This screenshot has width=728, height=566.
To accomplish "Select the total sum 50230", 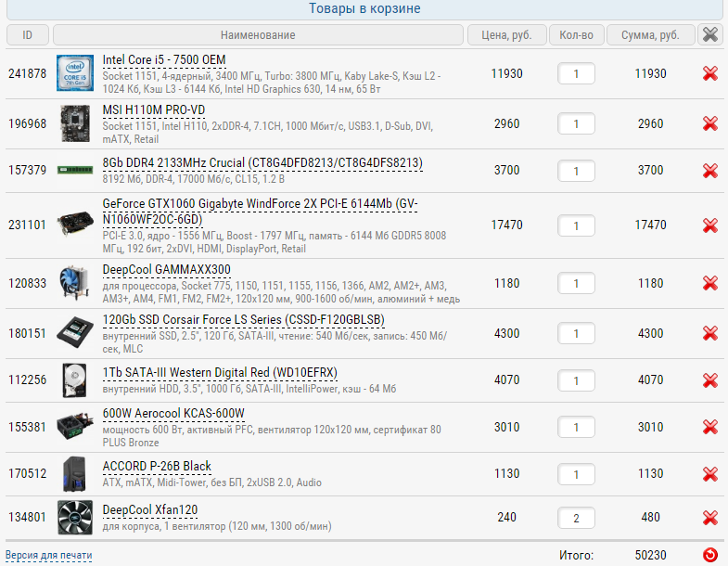I will (x=650, y=555).
